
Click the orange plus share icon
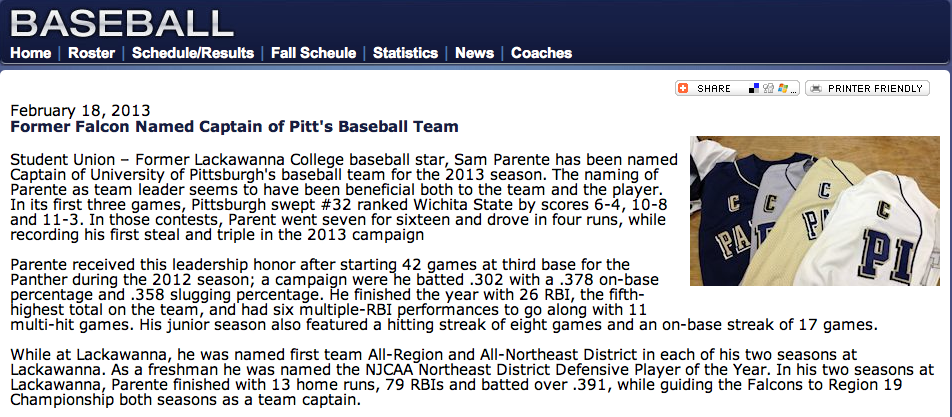pyautogui.click(x=683, y=89)
